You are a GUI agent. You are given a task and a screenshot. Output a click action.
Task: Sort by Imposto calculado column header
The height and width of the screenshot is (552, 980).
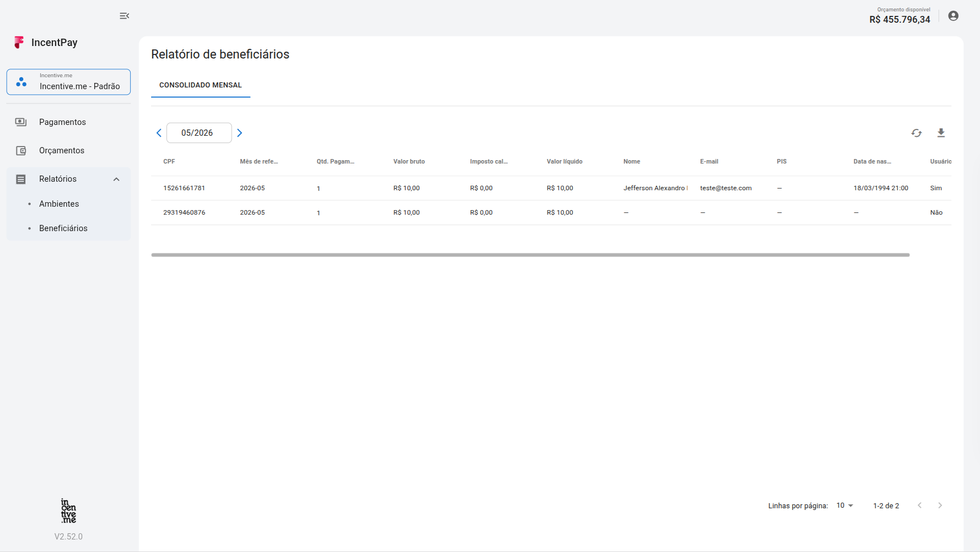coord(489,162)
